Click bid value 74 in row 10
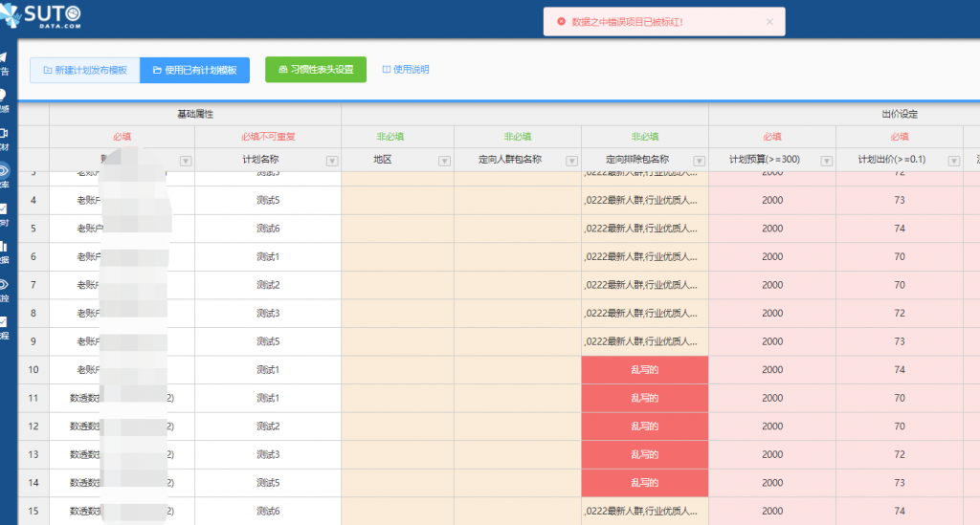The height and width of the screenshot is (525, 980). tap(900, 370)
